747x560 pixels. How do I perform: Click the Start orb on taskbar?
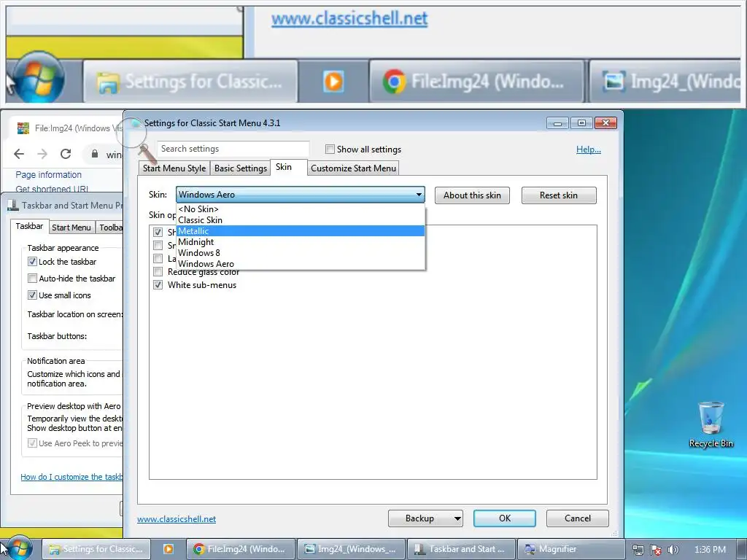coord(19,549)
